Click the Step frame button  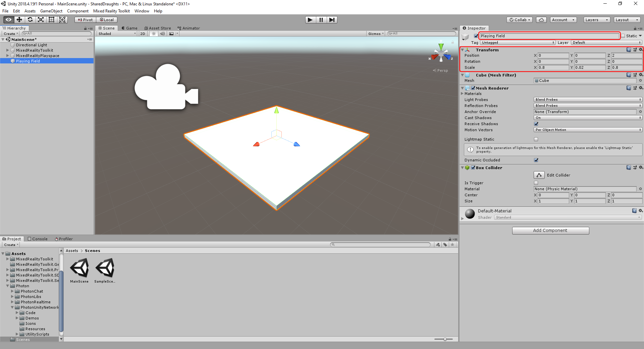coord(332,20)
